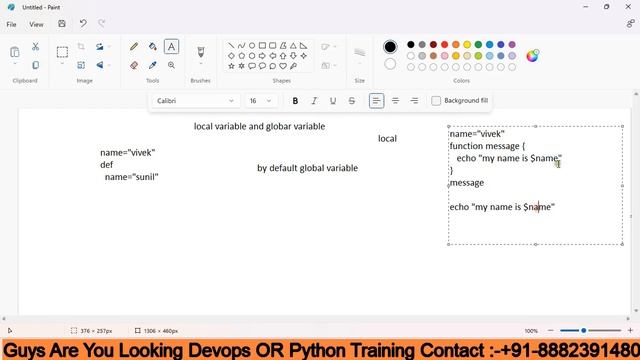Select the Fill bucket tool
Screen dimensions: 640x360
tap(153, 47)
